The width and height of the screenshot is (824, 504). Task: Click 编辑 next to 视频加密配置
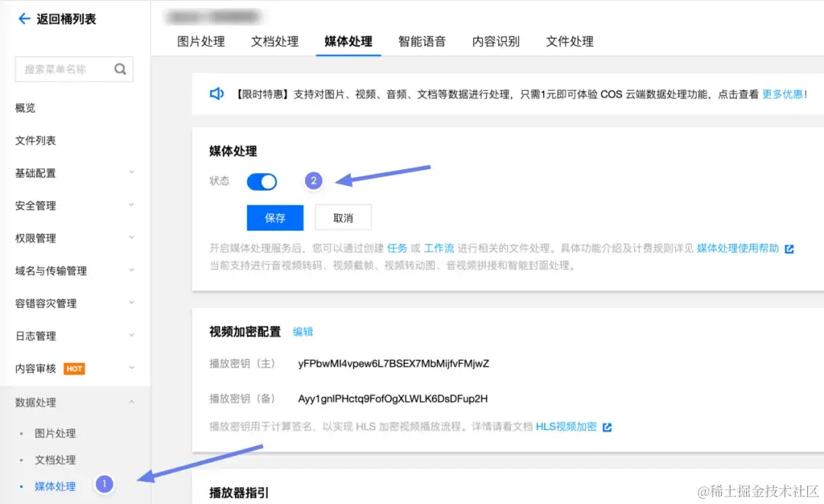click(302, 332)
